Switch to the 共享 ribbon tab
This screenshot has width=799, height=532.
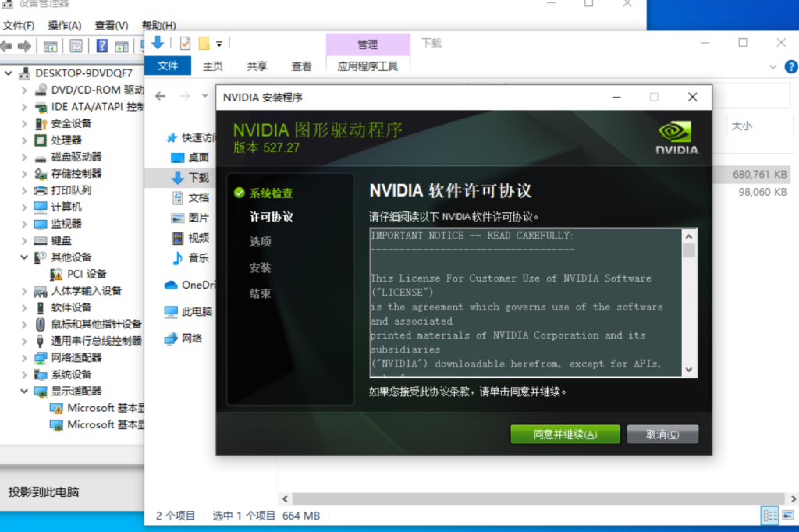click(257, 66)
